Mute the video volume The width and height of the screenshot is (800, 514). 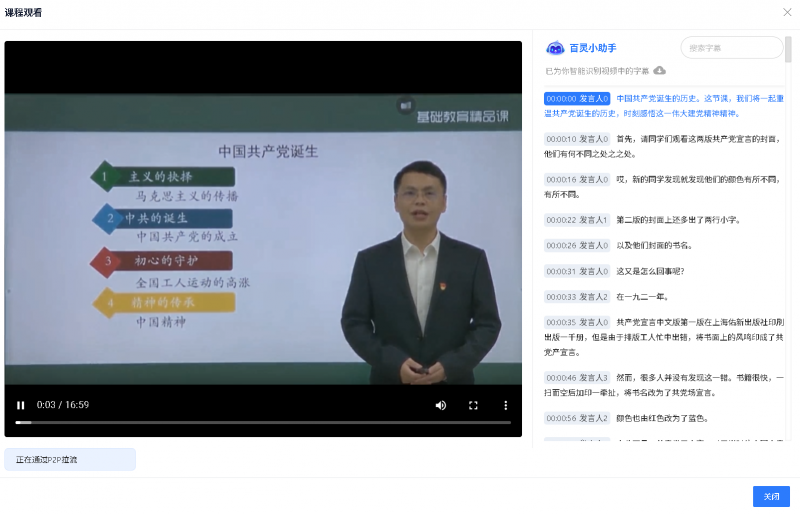(440, 405)
